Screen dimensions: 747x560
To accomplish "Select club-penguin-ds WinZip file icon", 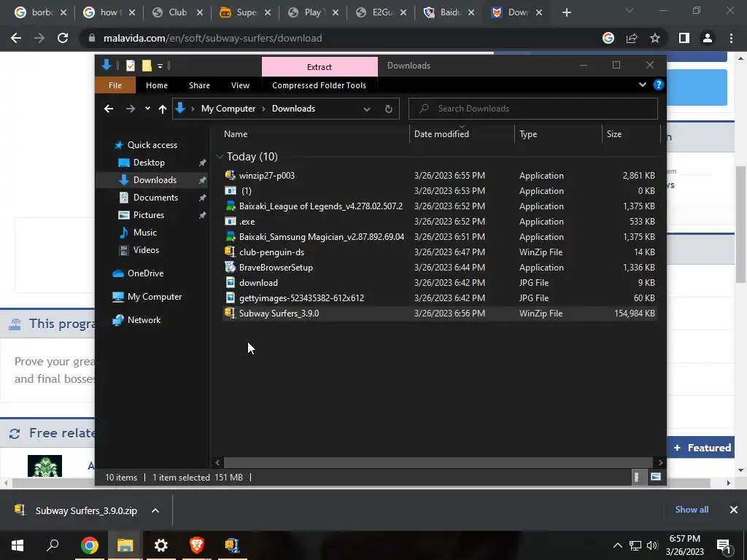I will [230, 252].
